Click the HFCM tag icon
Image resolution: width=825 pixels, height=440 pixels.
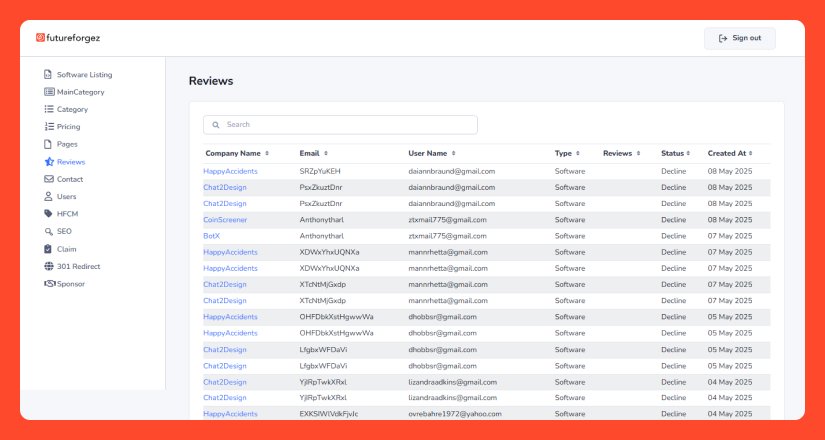[48, 214]
